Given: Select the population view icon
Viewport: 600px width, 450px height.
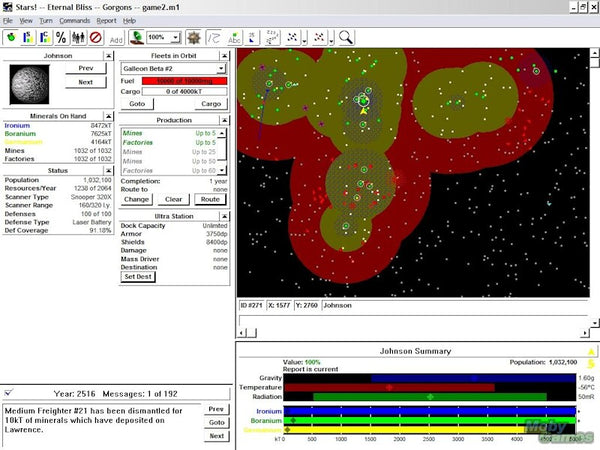Looking at the screenshot, I should coord(79,37).
